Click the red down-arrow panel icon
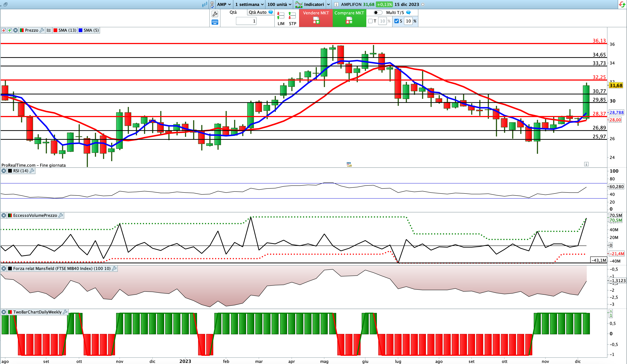627x364 pixels. 4,30
